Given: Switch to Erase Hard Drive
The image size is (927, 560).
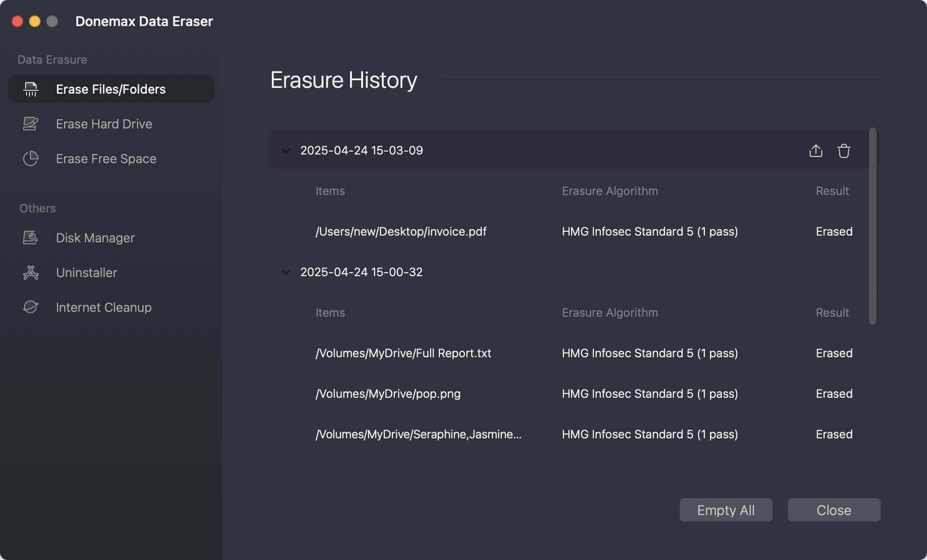Looking at the screenshot, I should pyautogui.click(x=111, y=124).
